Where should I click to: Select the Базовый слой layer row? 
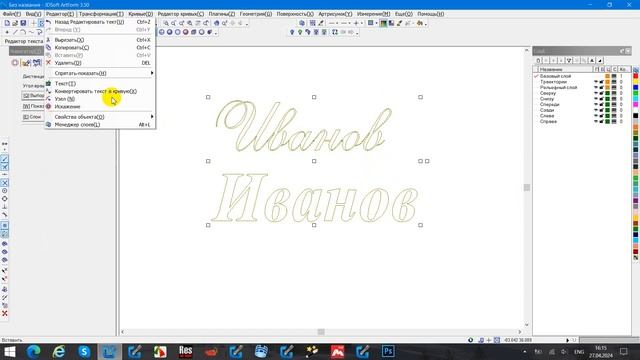click(582, 76)
